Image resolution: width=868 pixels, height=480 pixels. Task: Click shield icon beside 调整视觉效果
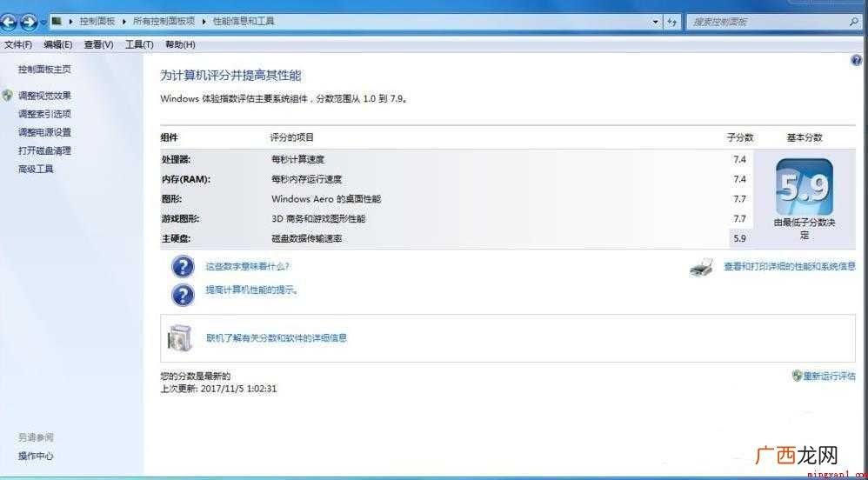tap(8, 96)
